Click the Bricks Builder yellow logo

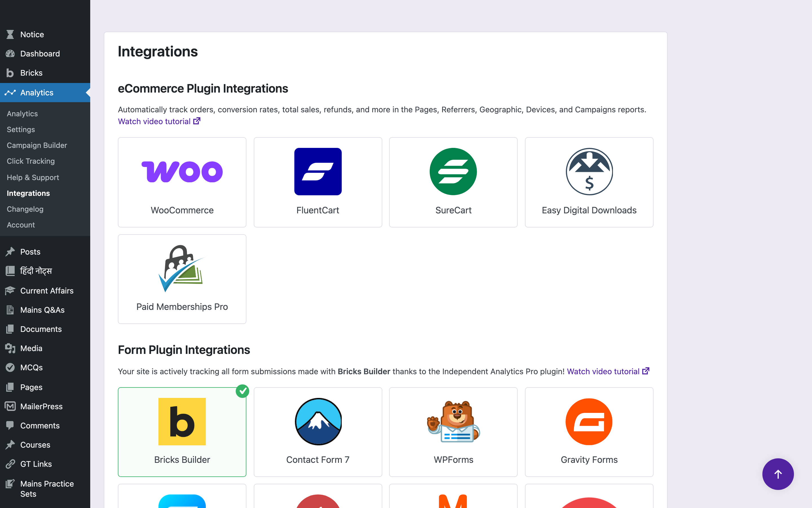182,421
